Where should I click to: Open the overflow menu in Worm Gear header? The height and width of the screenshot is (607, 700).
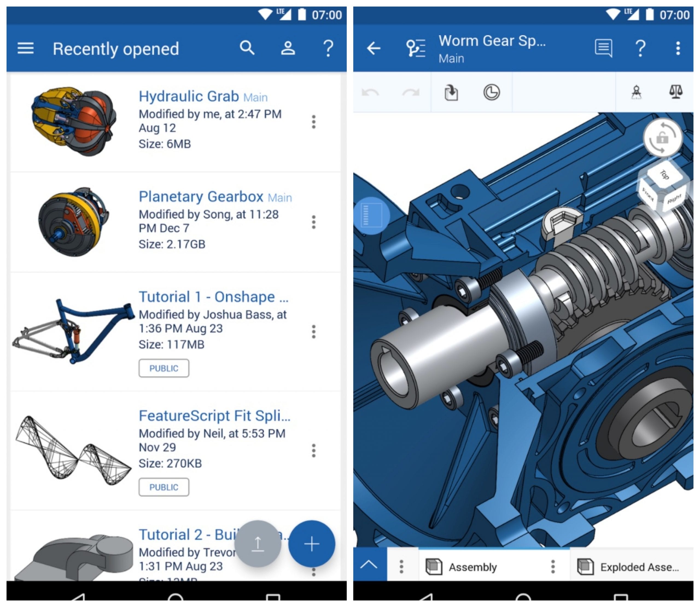(678, 48)
